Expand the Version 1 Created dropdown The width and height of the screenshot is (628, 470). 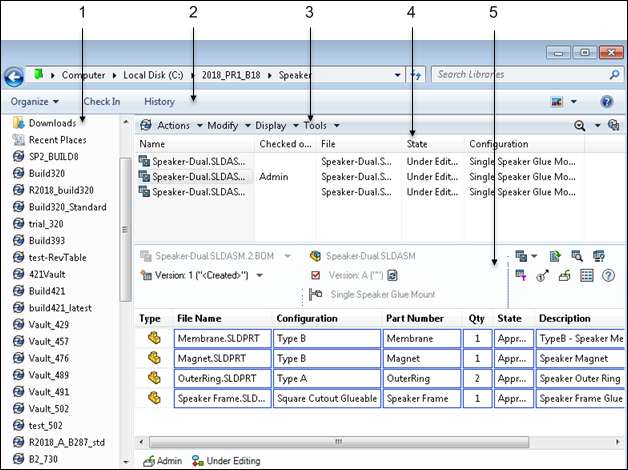pos(260,275)
